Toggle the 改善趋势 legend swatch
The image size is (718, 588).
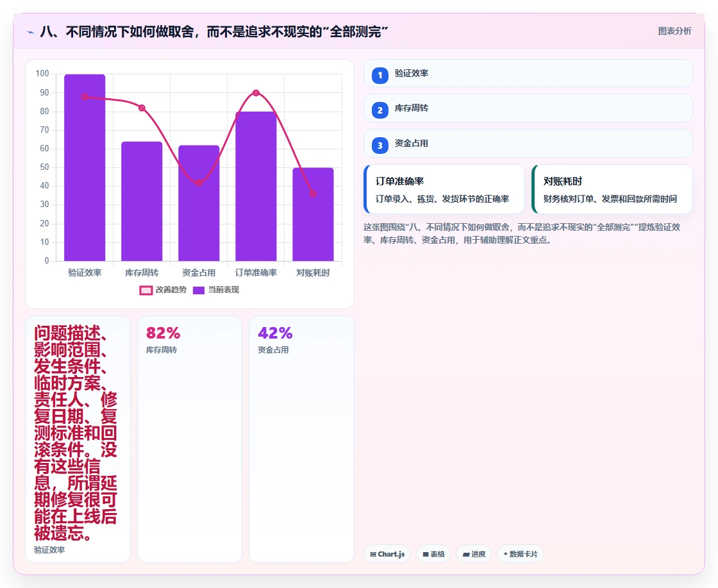tap(146, 290)
